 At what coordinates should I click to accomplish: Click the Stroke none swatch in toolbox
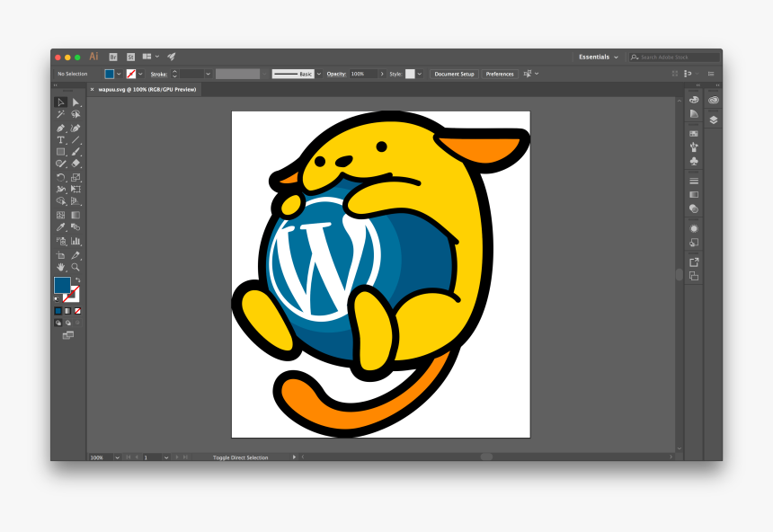72,294
